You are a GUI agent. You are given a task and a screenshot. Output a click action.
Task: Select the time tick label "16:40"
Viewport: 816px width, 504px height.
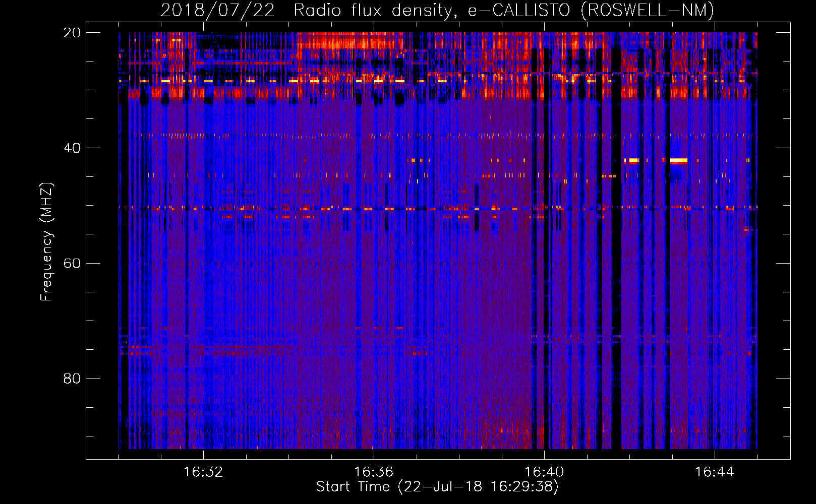tap(544, 472)
